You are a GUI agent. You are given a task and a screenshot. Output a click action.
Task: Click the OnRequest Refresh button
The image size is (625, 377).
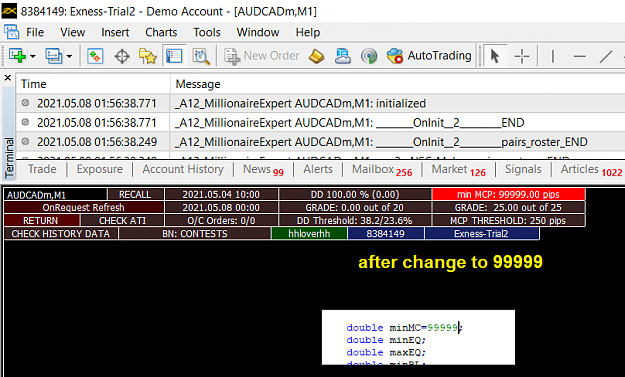point(83,208)
